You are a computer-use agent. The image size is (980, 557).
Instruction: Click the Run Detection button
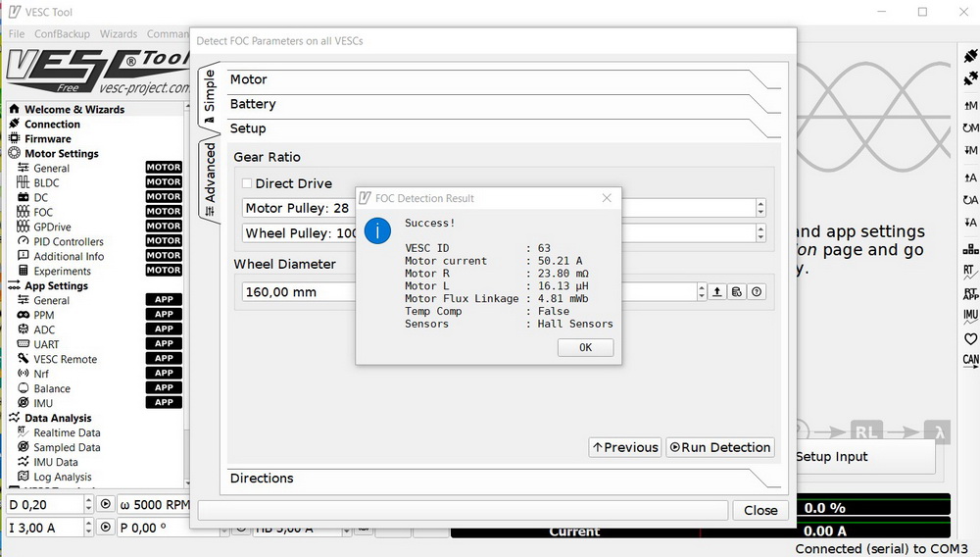(x=720, y=447)
